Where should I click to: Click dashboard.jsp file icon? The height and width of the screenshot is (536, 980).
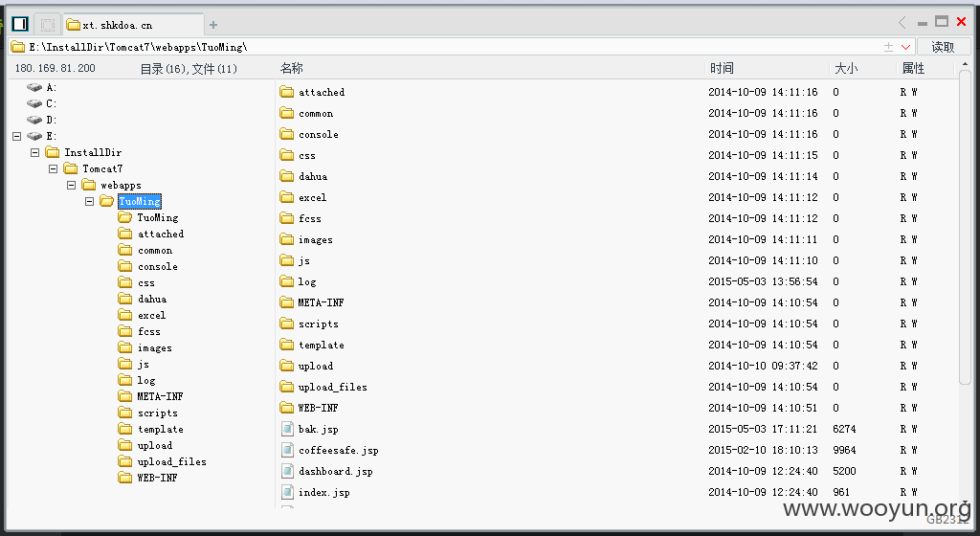(x=287, y=471)
